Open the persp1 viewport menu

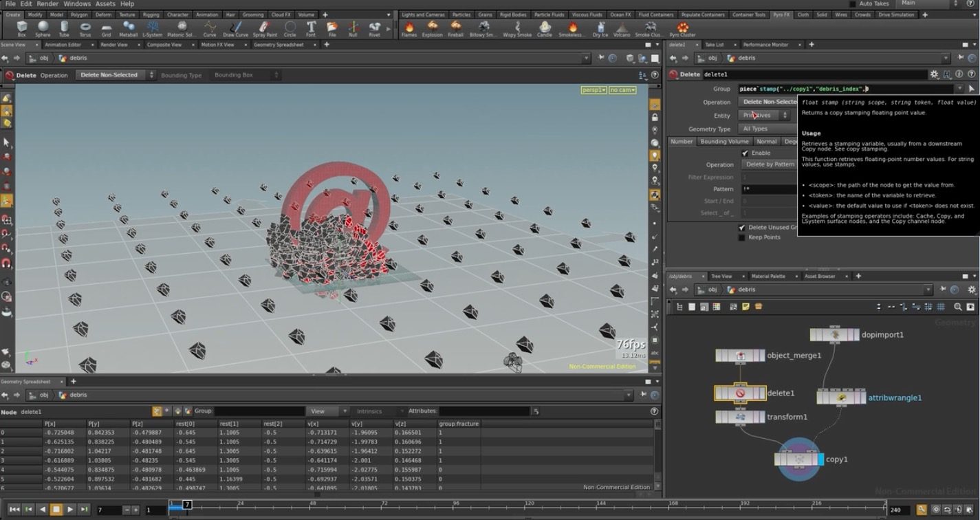pyautogui.click(x=594, y=90)
